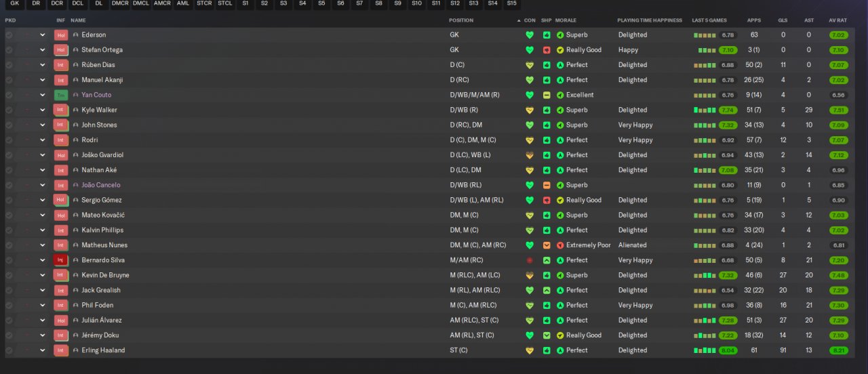
Task: Open the selection dropdown for Joško Gvardiol
Action: point(42,155)
